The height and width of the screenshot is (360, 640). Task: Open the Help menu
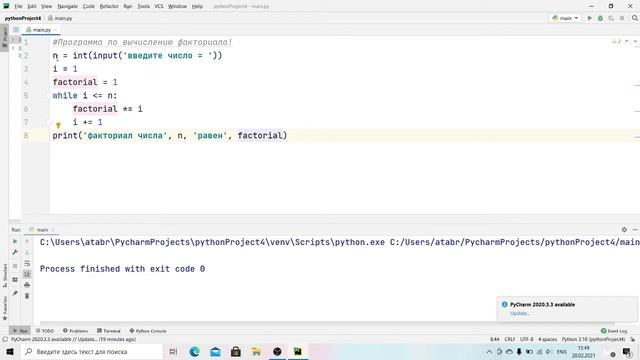point(197,6)
